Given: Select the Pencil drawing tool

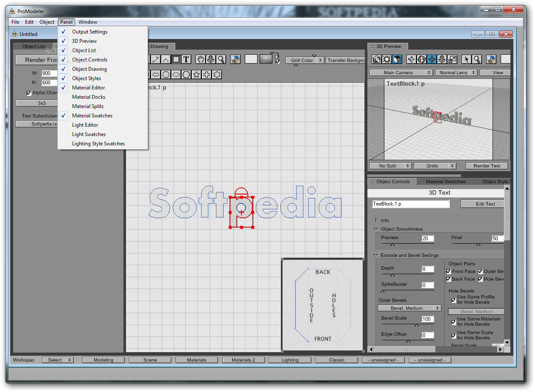Looking at the screenshot, I should pyautogui.click(x=156, y=60).
